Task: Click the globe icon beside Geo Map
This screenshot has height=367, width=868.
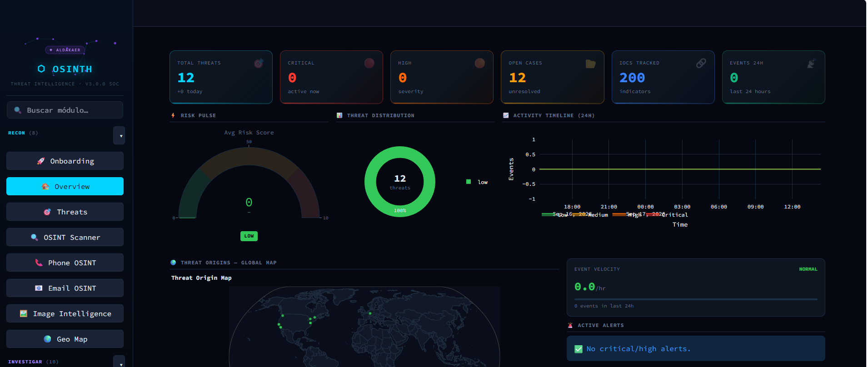Action: 47,339
